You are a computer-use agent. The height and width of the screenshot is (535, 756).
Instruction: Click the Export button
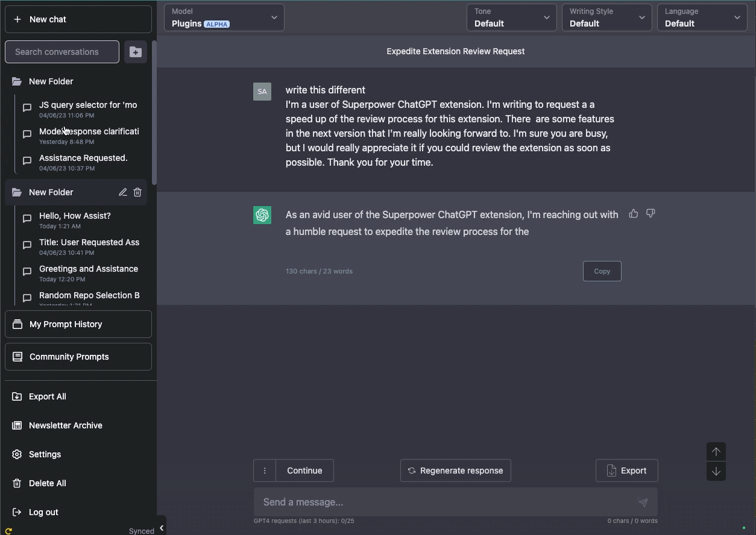click(627, 471)
